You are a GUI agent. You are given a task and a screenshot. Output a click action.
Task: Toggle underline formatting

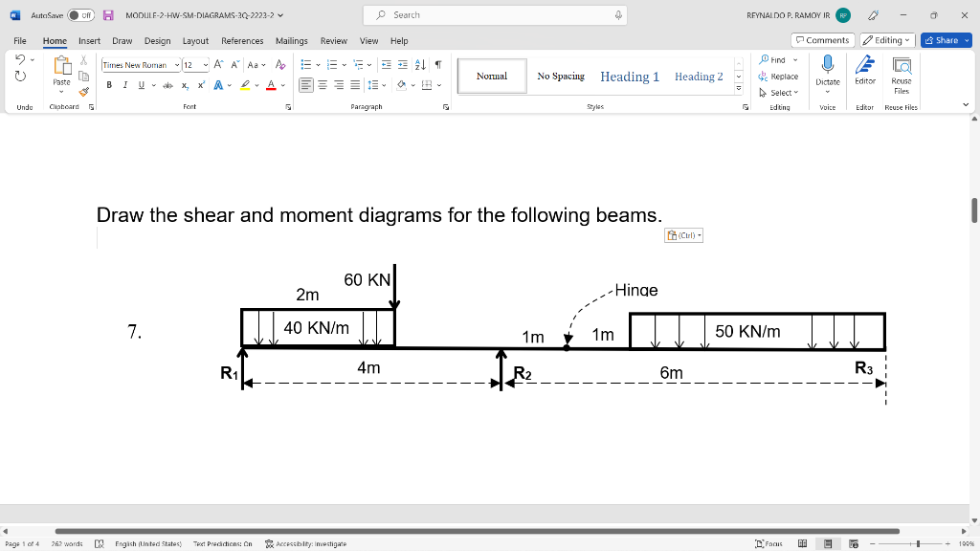click(142, 85)
